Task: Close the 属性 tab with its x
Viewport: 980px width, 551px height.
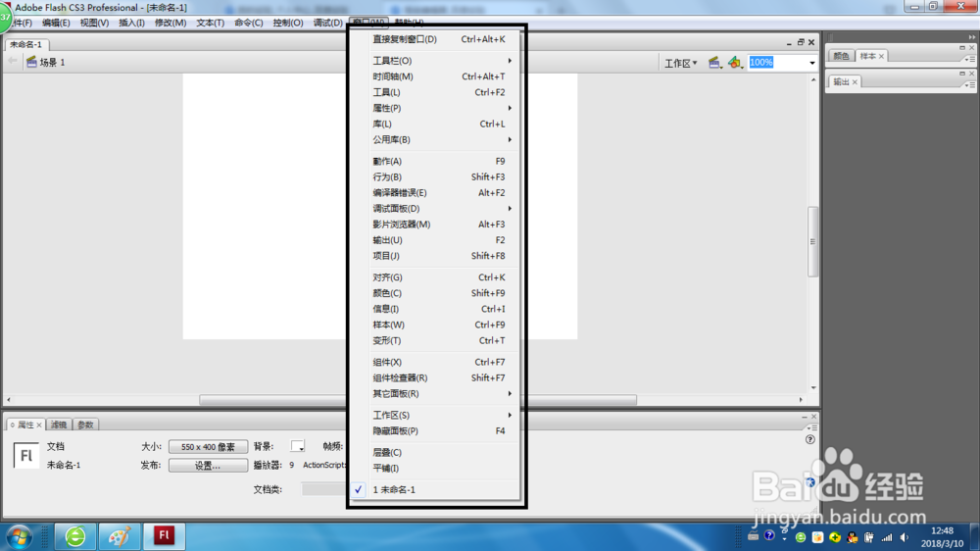Action: [39, 425]
